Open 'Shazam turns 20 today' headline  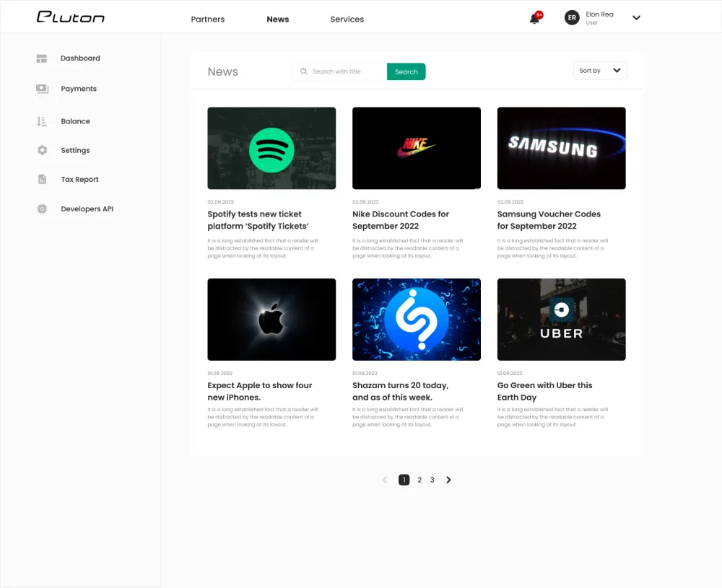(400, 391)
